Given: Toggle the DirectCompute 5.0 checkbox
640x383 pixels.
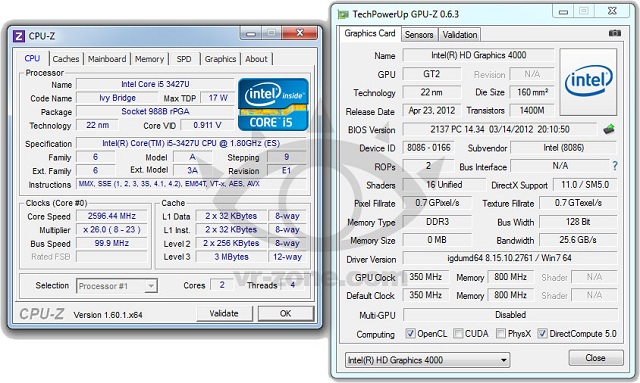Looking at the screenshot, I should [x=542, y=333].
